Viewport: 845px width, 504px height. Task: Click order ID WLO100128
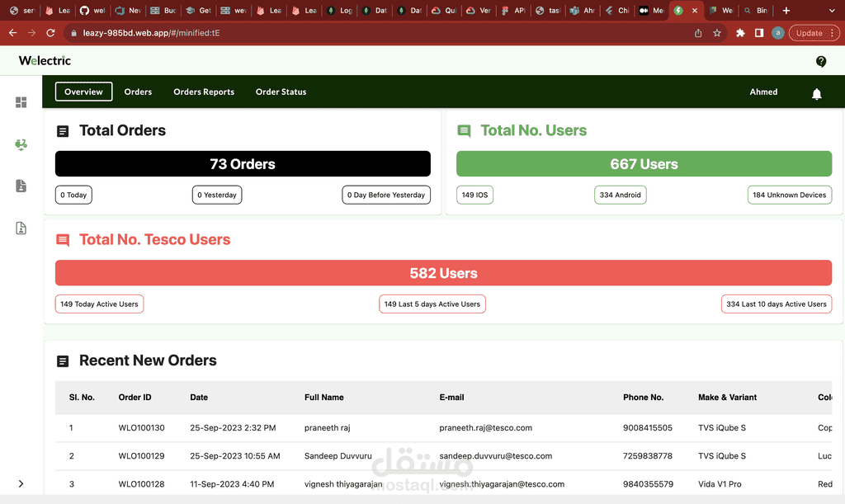[x=141, y=484]
